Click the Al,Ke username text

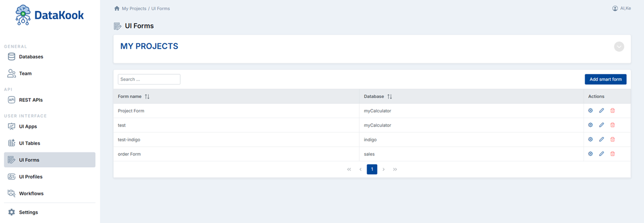625,8
